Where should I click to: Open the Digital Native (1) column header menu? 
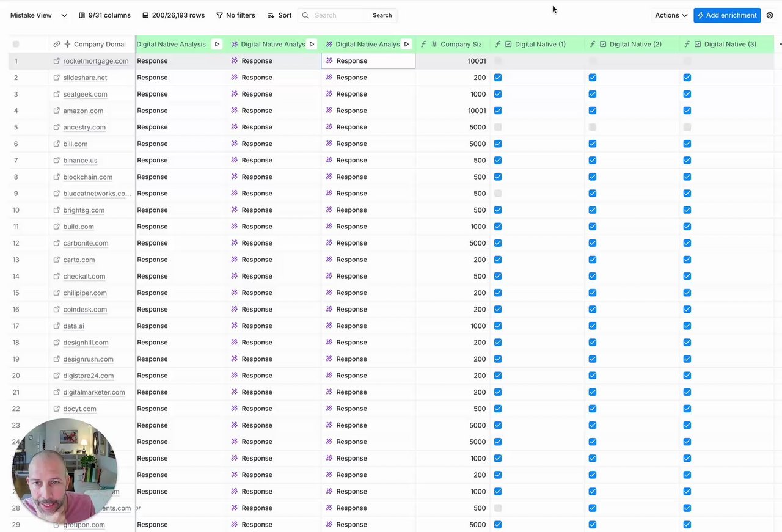click(538, 44)
